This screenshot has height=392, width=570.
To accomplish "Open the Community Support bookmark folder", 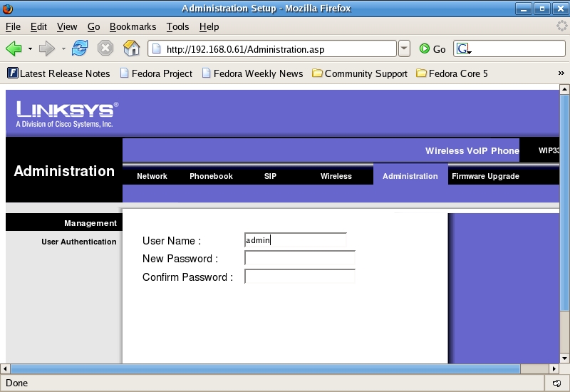I will (x=360, y=73).
